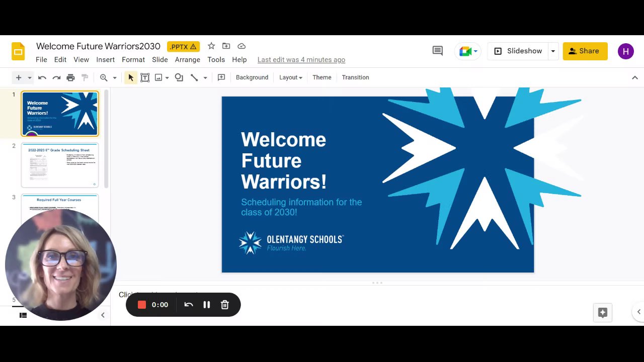Open the Arrange menu
This screenshot has height=362, width=644.
(188, 59)
